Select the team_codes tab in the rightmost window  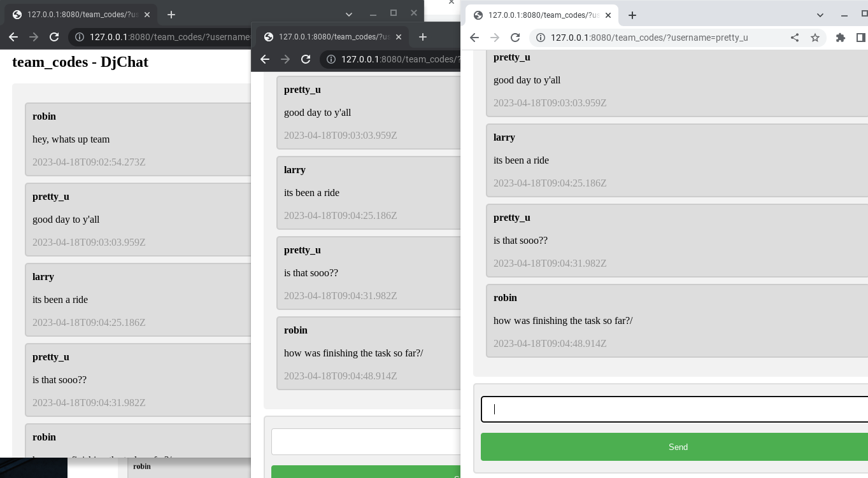(538, 15)
